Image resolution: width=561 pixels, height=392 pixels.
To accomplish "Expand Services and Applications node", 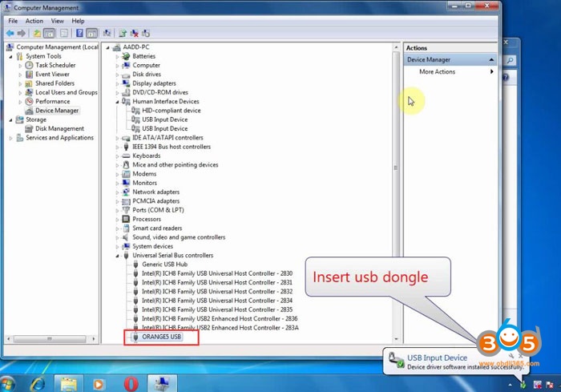I will click(x=10, y=138).
